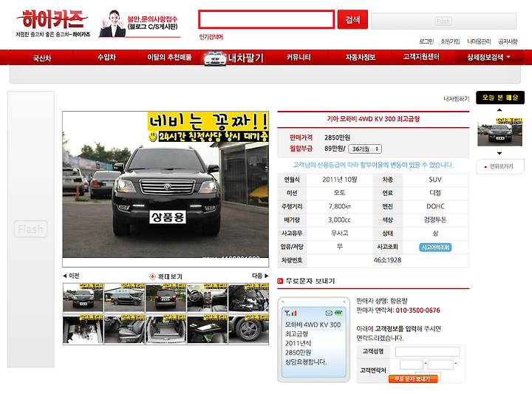Select the third thumbnail showing rear view
532x394 pixels.
(166, 297)
